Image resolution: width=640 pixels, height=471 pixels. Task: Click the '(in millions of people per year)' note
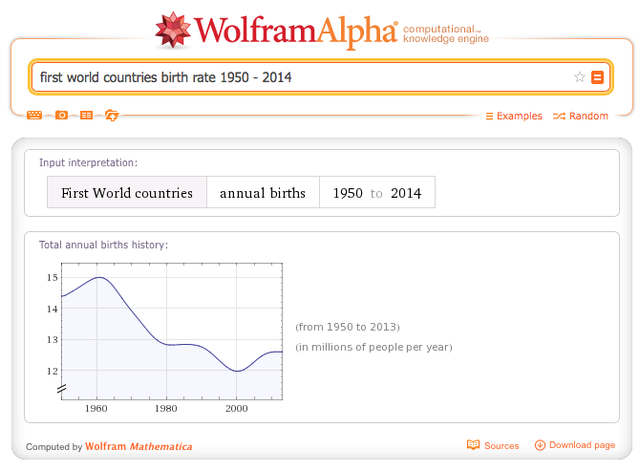click(x=374, y=347)
